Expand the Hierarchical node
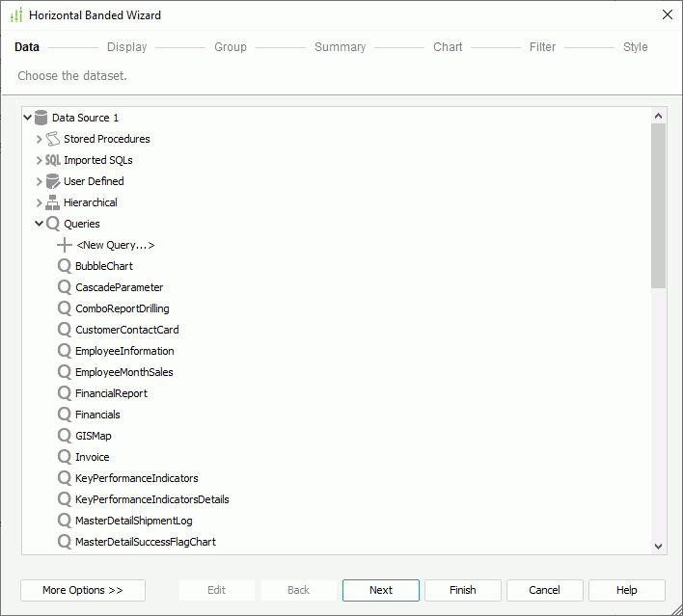 click(40, 202)
